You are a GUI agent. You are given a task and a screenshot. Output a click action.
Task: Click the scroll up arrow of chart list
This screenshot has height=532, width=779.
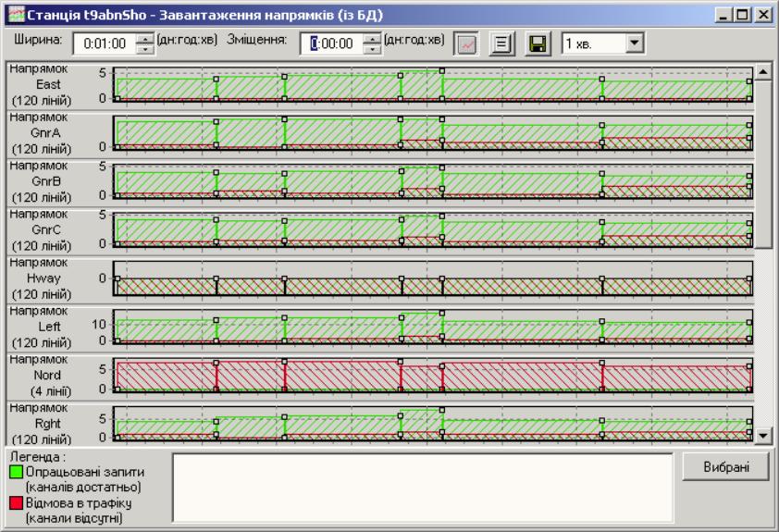tap(763, 72)
